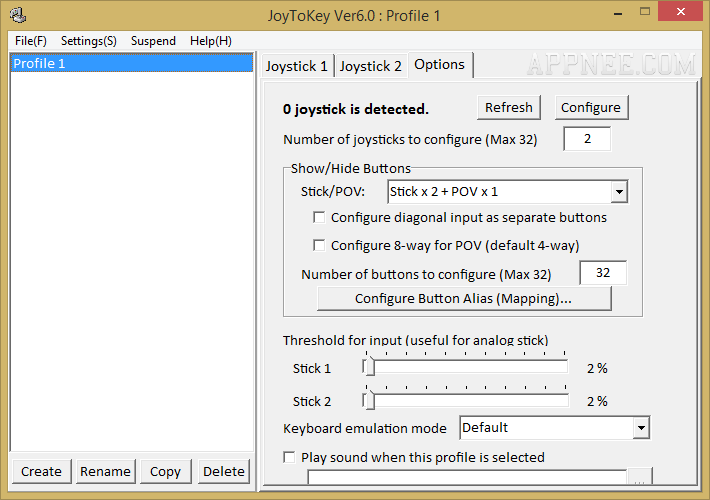The height and width of the screenshot is (500, 710).
Task: Click the number of buttons input field
Action: point(603,273)
